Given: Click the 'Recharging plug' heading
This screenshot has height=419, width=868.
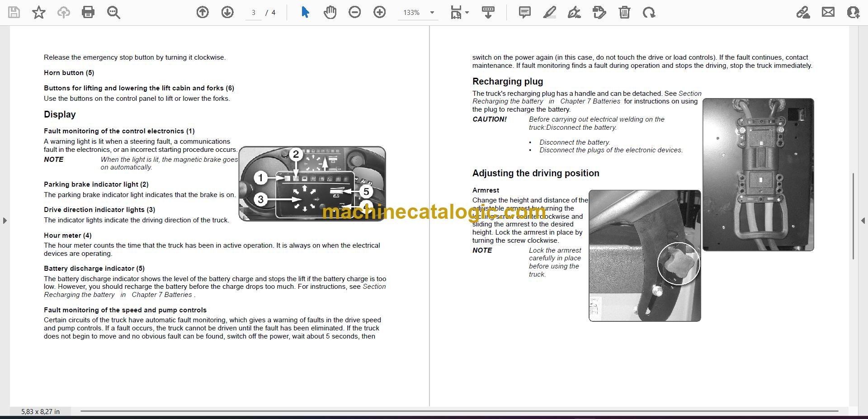Looking at the screenshot, I should [x=508, y=81].
